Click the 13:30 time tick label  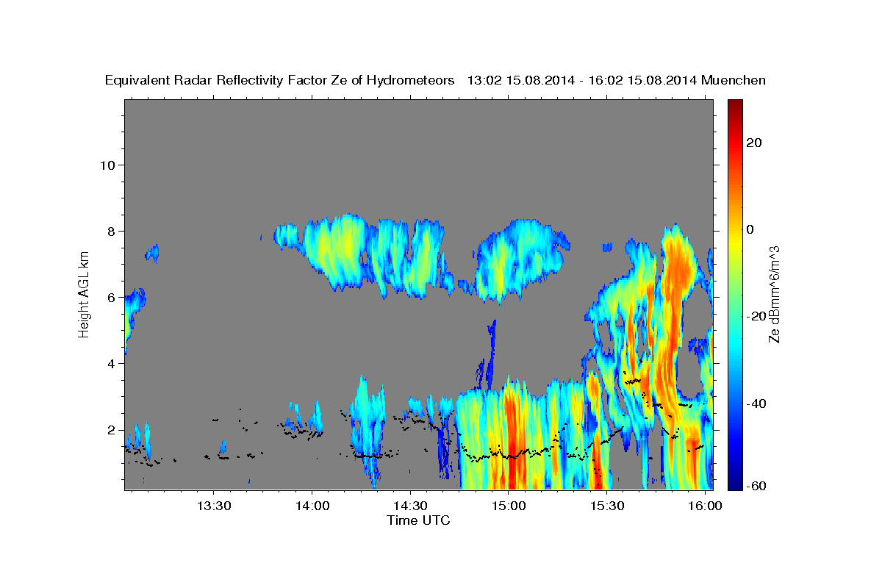pyautogui.click(x=213, y=506)
